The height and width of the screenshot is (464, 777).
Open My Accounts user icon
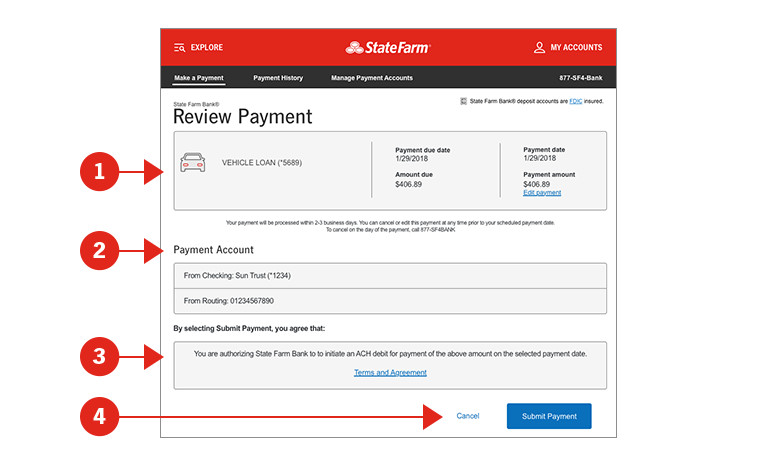(x=539, y=48)
